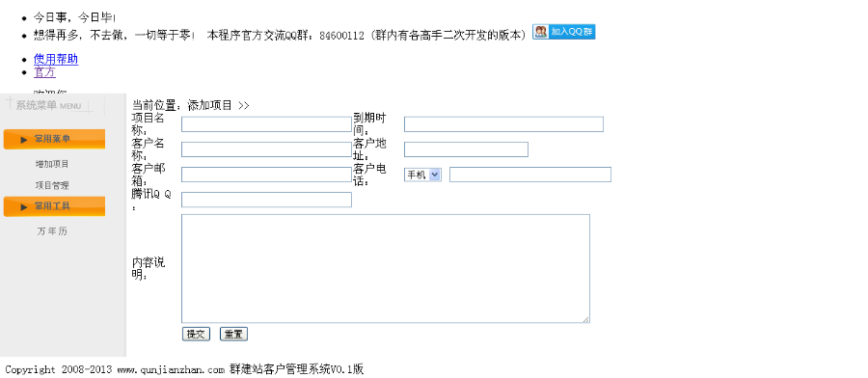Expand the 常用菜单 section header

point(54,139)
